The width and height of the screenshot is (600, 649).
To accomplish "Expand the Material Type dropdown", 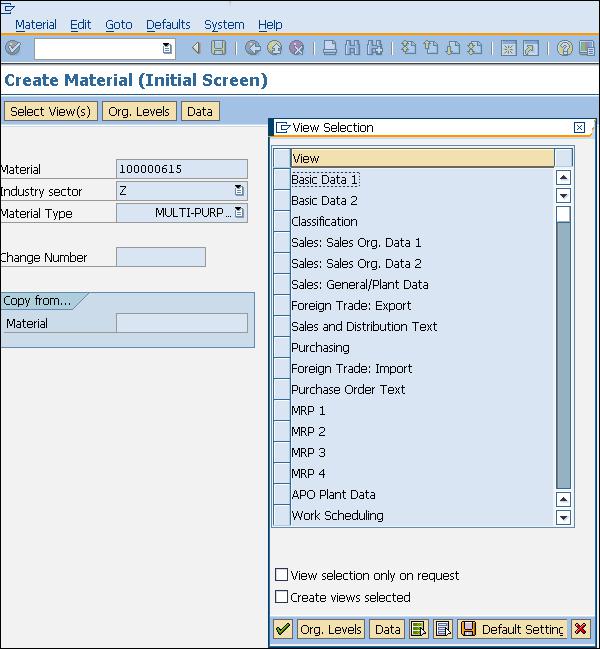I will 240,212.
